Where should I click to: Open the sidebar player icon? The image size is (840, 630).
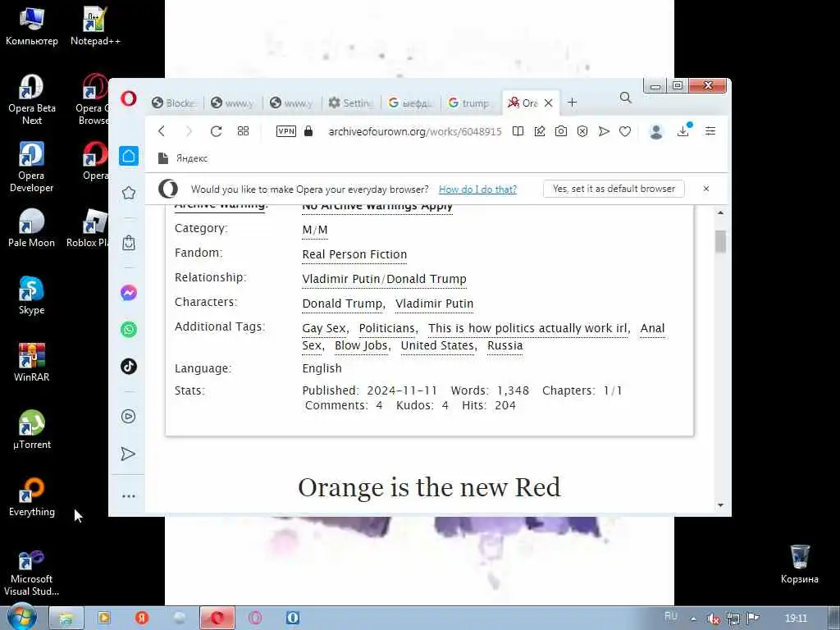click(129, 416)
